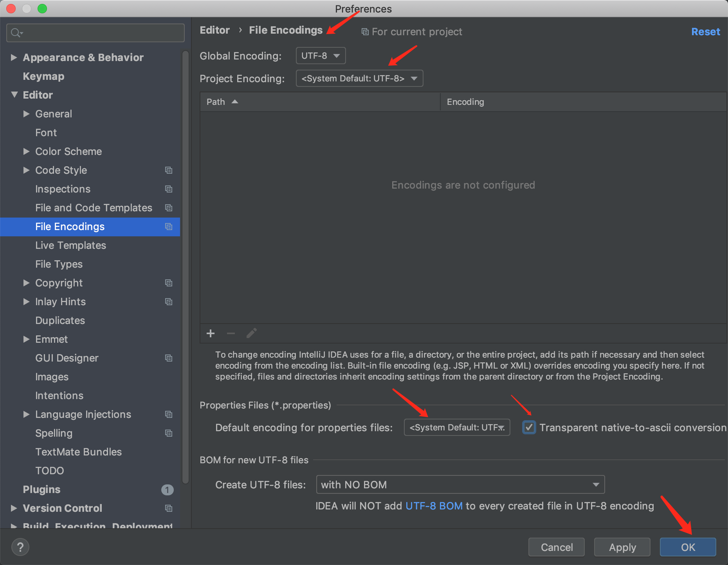Screen dimensions: 728x565
Task: Select File Types in the sidebar
Action: pos(59,264)
